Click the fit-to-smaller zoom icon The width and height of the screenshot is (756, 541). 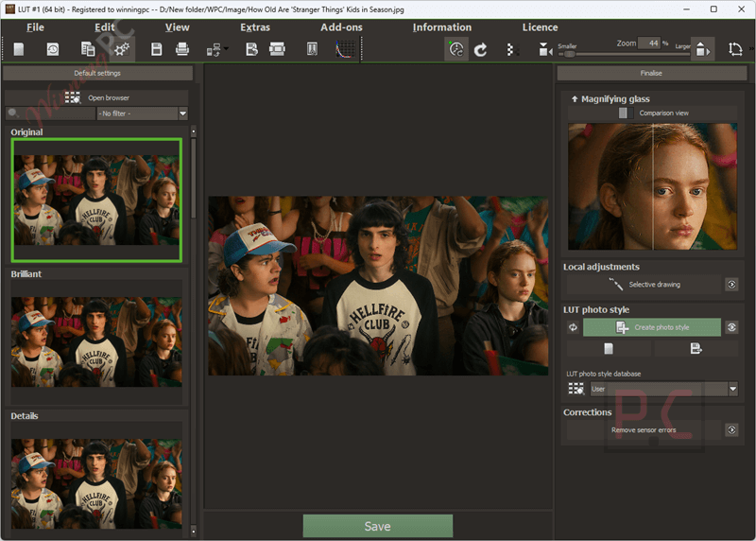pos(545,49)
